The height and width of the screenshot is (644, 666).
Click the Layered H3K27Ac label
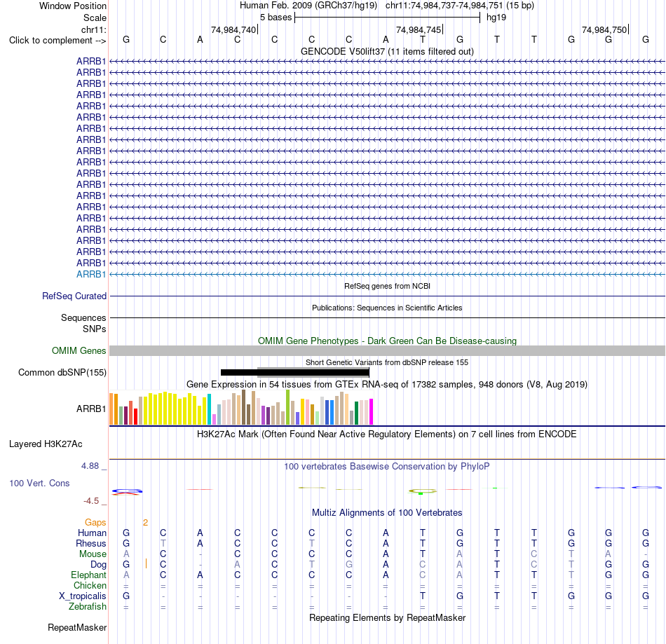click(46, 444)
